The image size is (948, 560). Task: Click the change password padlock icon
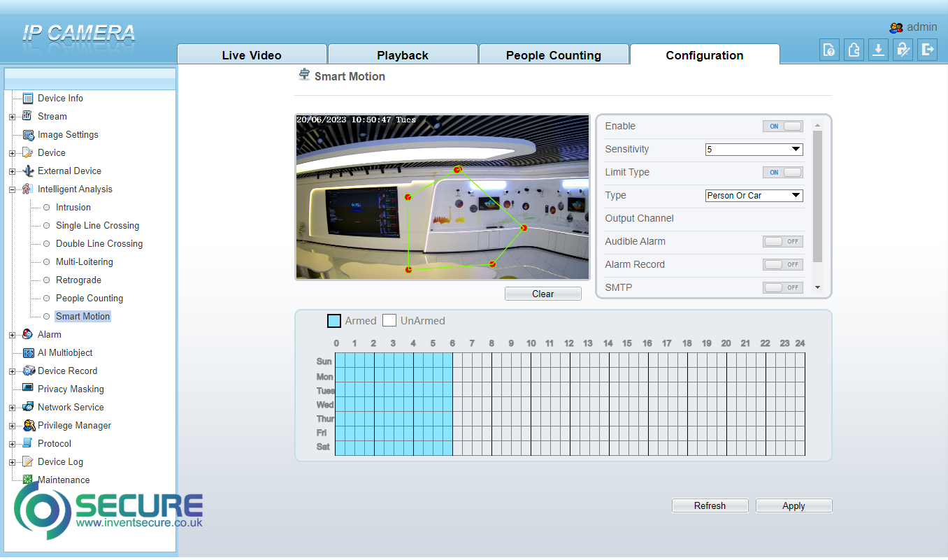tap(903, 50)
